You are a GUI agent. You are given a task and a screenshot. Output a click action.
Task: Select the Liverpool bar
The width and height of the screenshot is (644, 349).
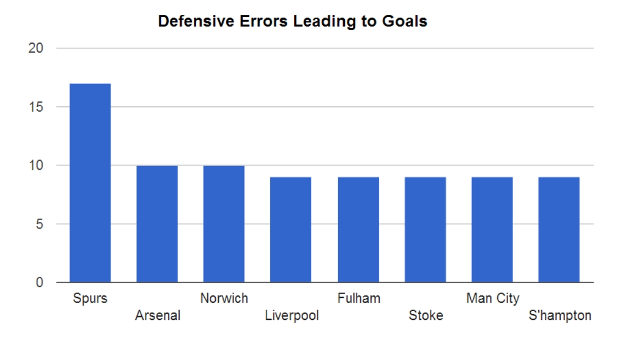(x=290, y=230)
